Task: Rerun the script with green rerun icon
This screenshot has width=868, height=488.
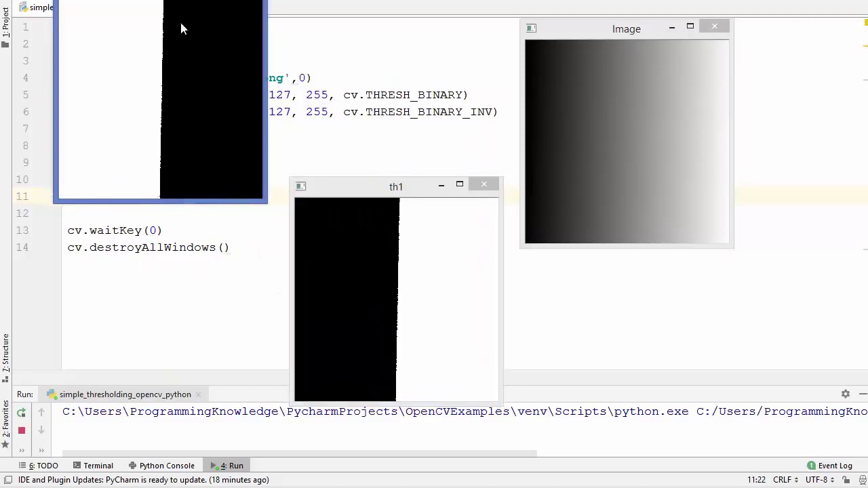Action: click(x=21, y=412)
